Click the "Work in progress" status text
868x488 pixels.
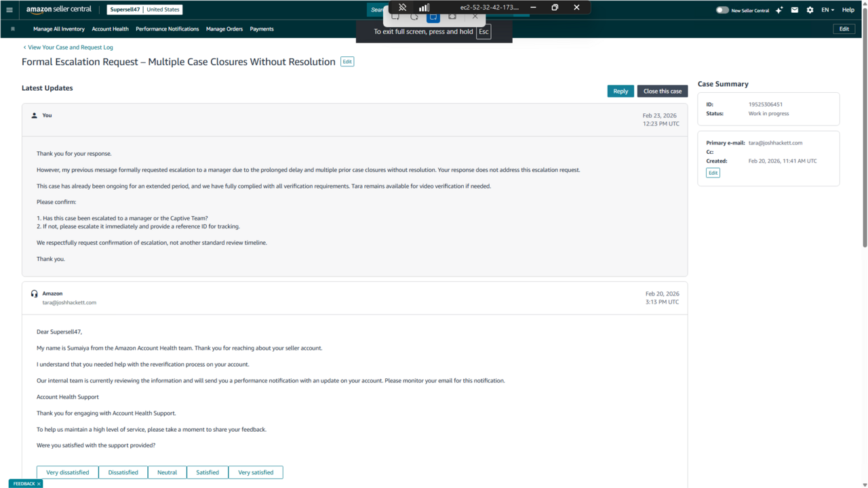coord(768,113)
